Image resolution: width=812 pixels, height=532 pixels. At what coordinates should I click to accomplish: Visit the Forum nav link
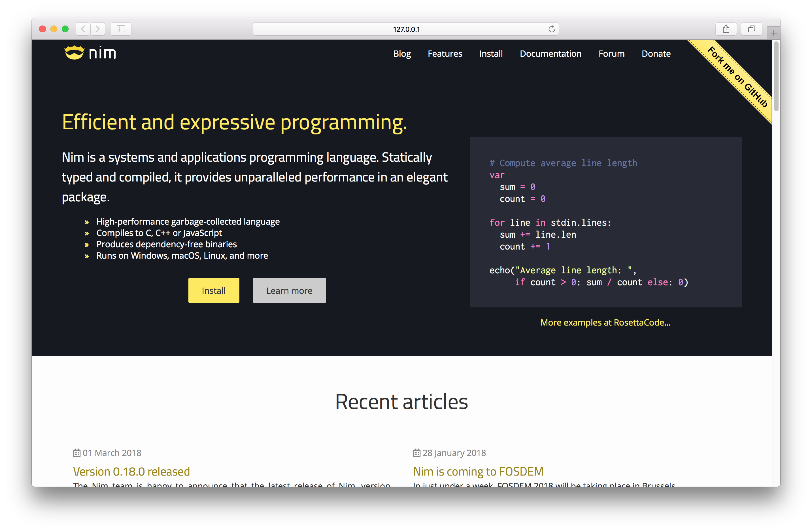[611, 54]
